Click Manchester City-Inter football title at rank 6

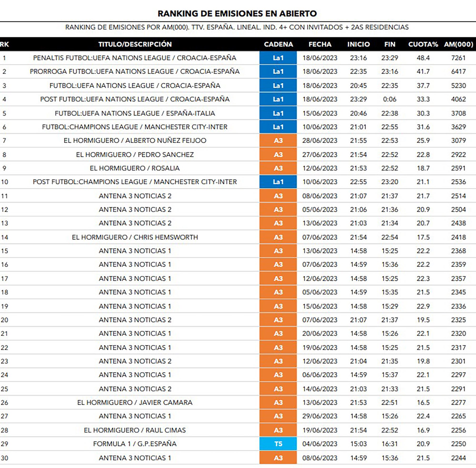135,127
